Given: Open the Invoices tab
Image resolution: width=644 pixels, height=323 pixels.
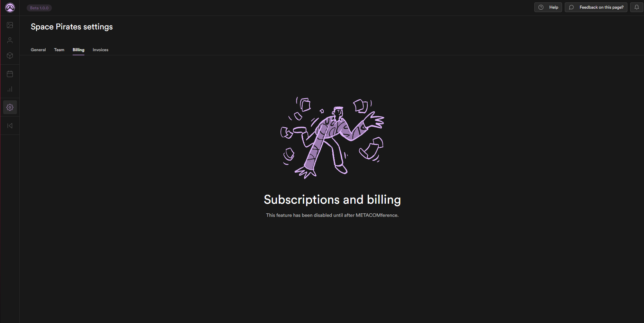Looking at the screenshot, I should click(x=100, y=50).
